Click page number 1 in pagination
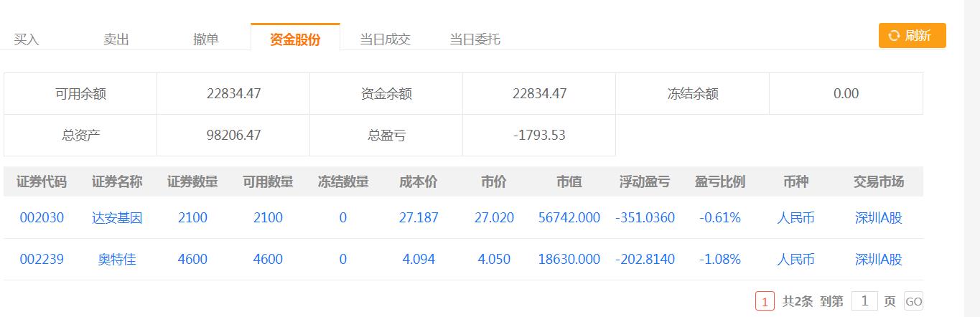980x317 pixels. click(x=765, y=302)
